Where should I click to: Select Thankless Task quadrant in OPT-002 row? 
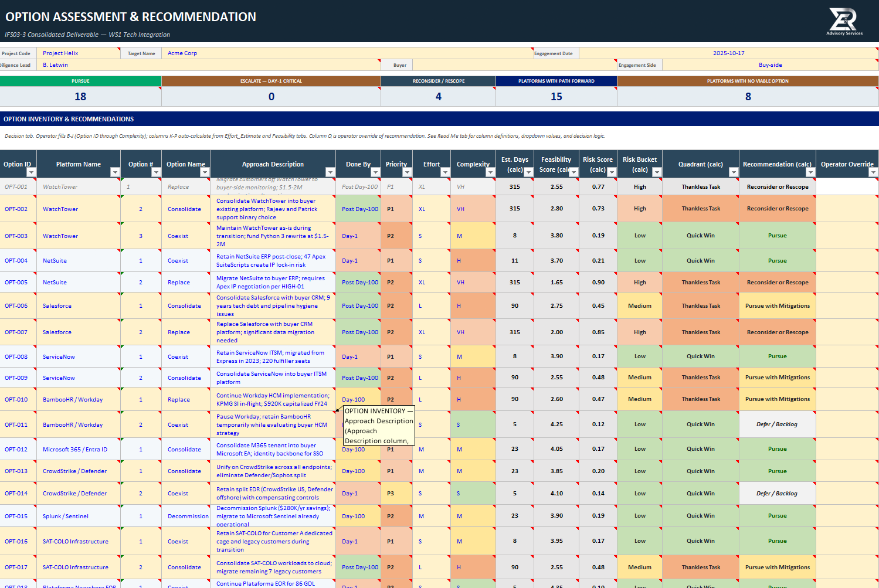tap(701, 209)
